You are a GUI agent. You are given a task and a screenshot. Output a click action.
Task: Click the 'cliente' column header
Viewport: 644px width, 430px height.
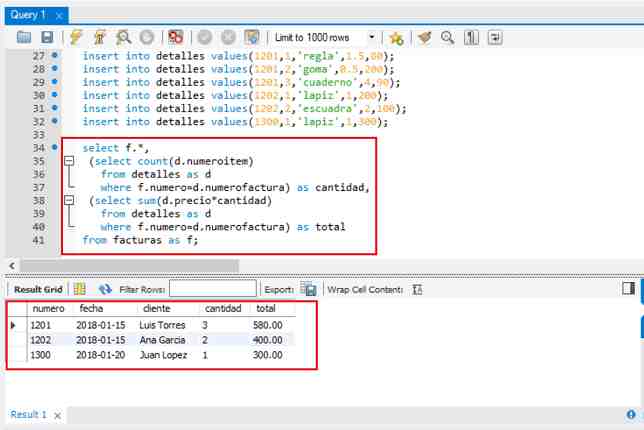pyautogui.click(x=156, y=308)
